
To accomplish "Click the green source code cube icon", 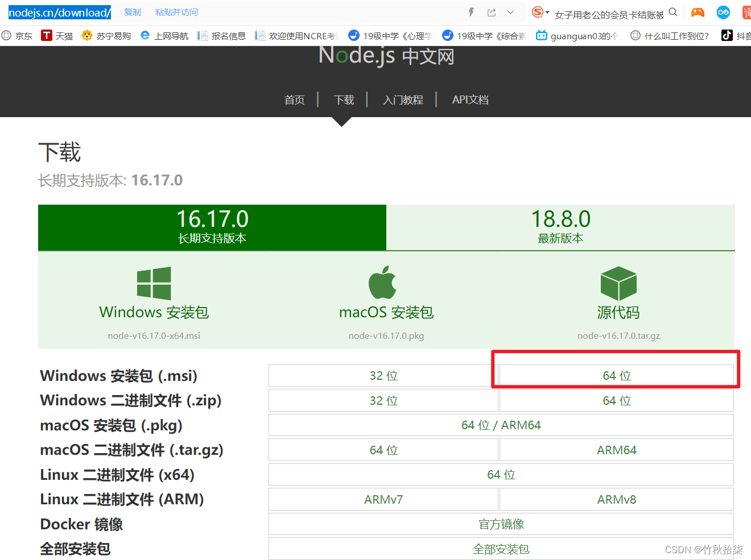I will click(618, 283).
